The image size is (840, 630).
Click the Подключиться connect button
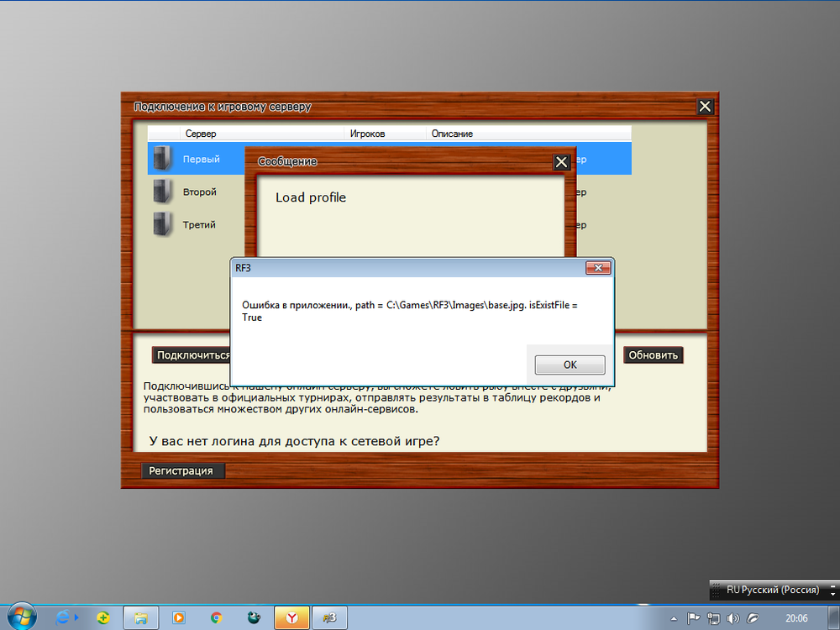pyautogui.click(x=192, y=355)
